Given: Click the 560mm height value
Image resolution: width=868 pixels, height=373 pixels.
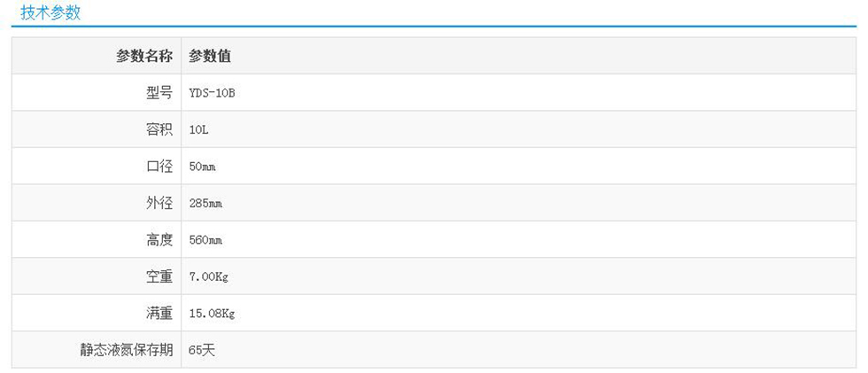Looking at the screenshot, I should click(205, 240).
